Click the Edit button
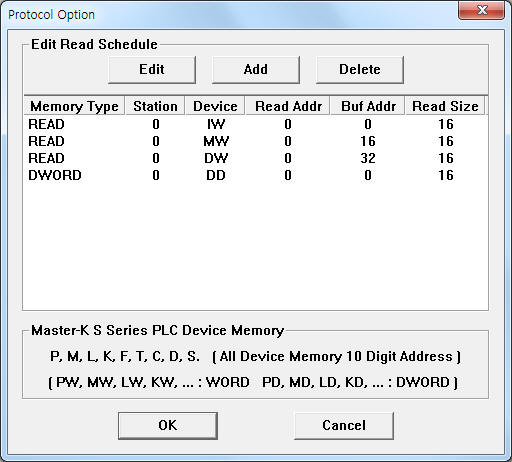 pyautogui.click(x=152, y=70)
